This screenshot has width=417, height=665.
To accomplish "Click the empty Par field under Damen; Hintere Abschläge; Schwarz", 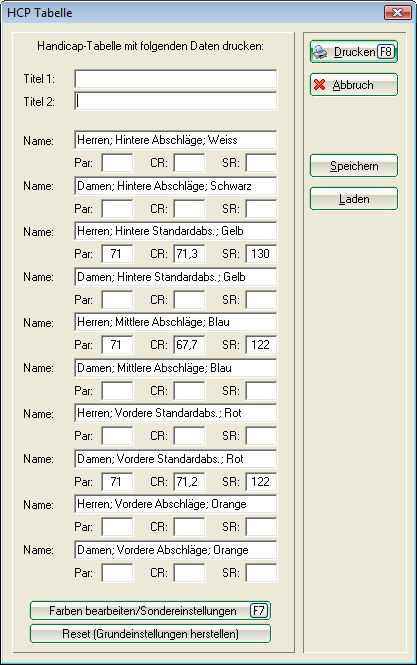I will coord(117,209).
